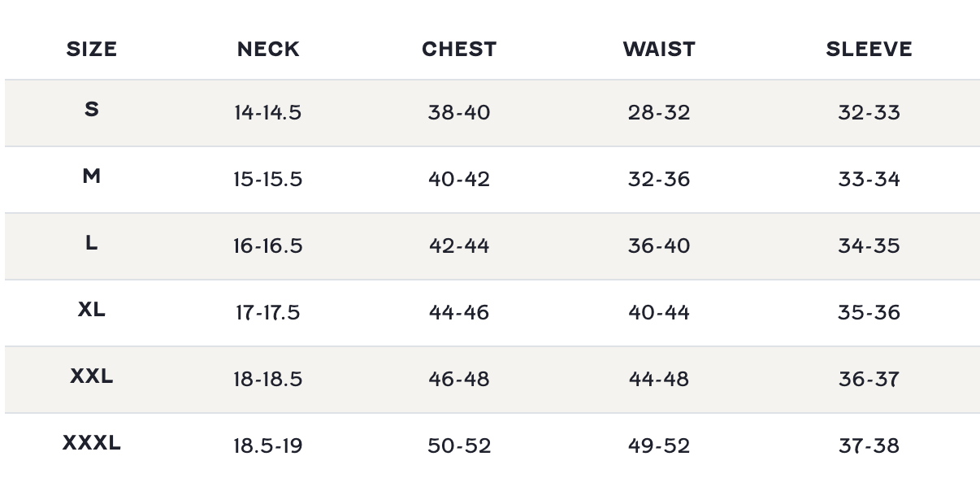Select the XXXL size row label
This screenshot has width=980, height=478.
92,443
